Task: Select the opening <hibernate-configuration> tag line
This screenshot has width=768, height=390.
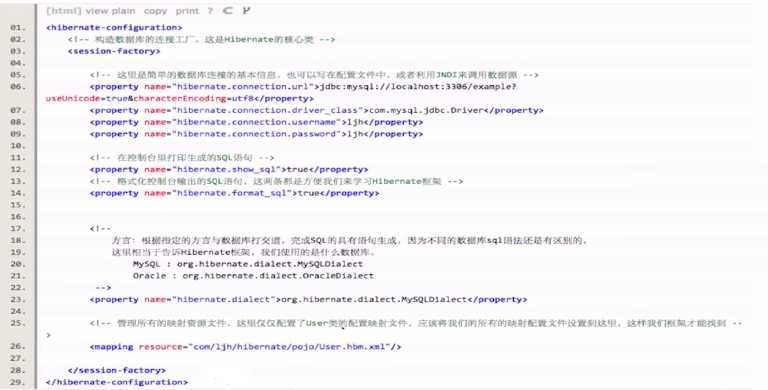Action: pos(114,27)
